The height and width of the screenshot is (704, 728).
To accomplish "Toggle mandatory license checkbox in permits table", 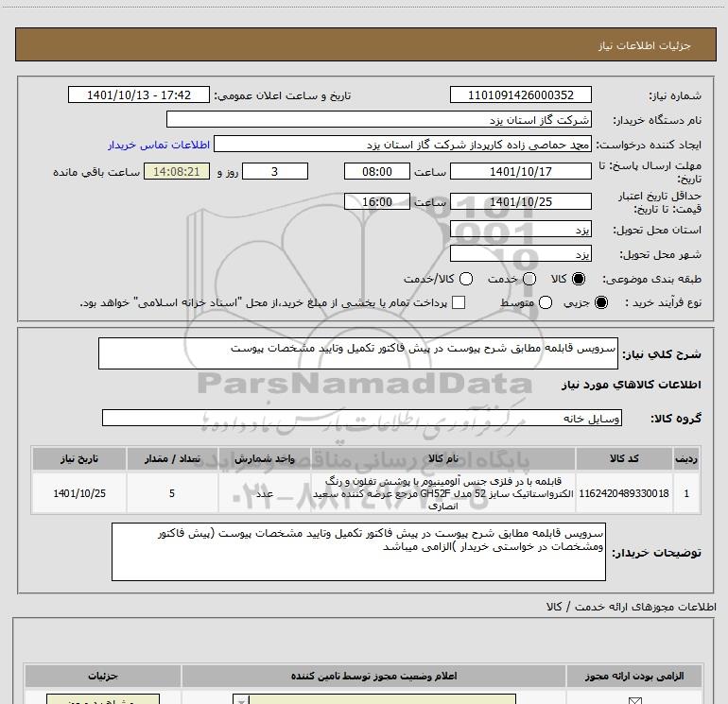I will point(634,700).
